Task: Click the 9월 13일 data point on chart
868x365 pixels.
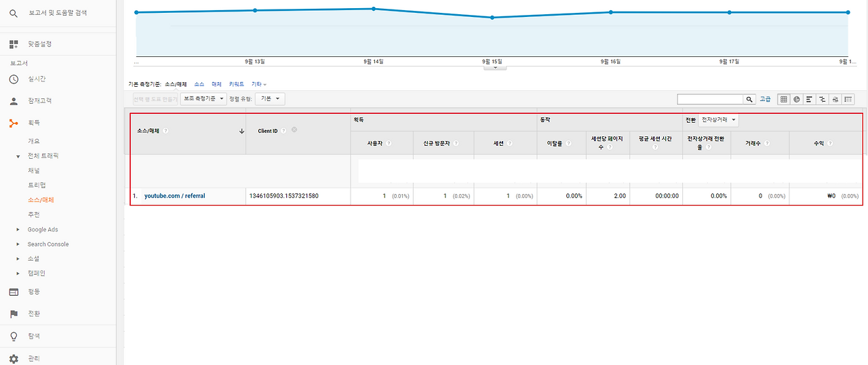Action: pyautogui.click(x=255, y=10)
